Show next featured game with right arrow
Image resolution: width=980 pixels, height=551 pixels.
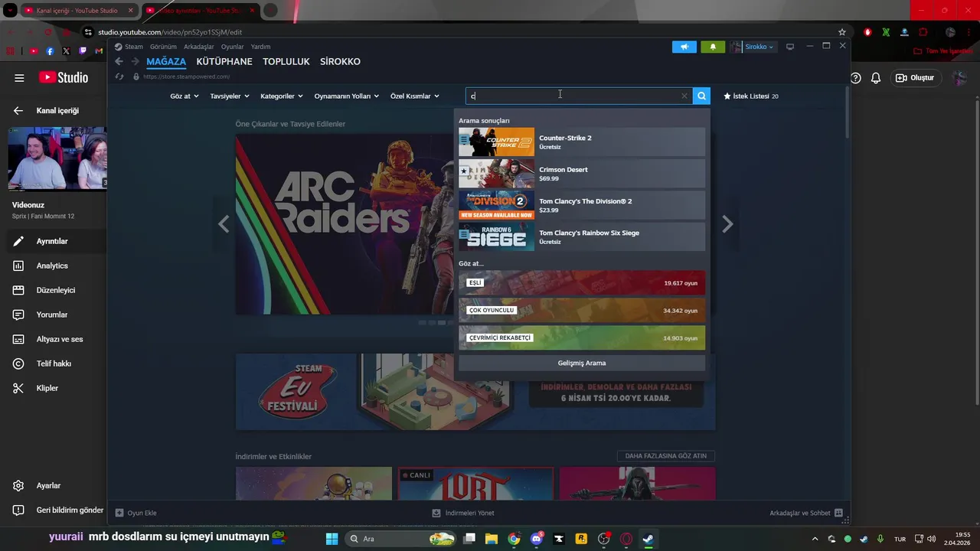(727, 224)
